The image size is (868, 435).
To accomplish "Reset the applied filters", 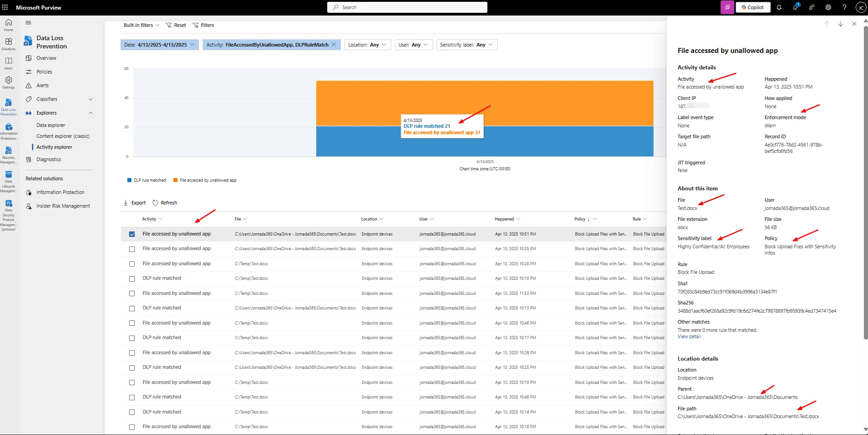I will [176, 25].
